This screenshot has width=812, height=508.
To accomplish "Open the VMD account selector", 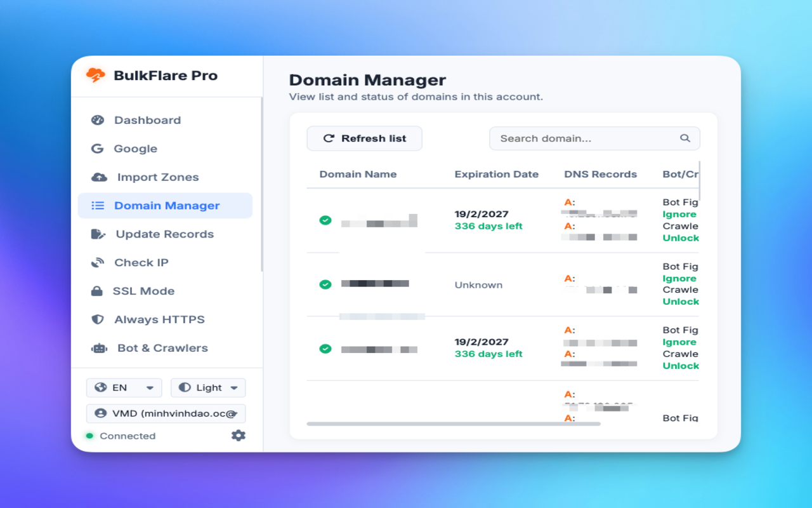I will click(x=166, y=413).
